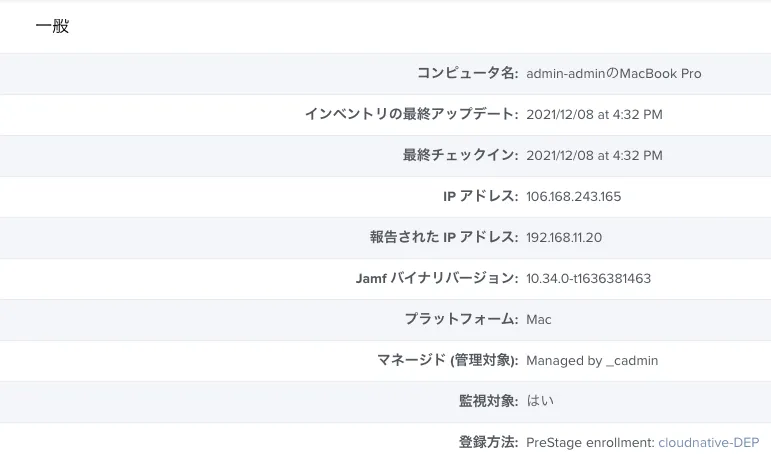Click the Mac platform value
Screen dimensions: 771x460
(x=539, y=320)
